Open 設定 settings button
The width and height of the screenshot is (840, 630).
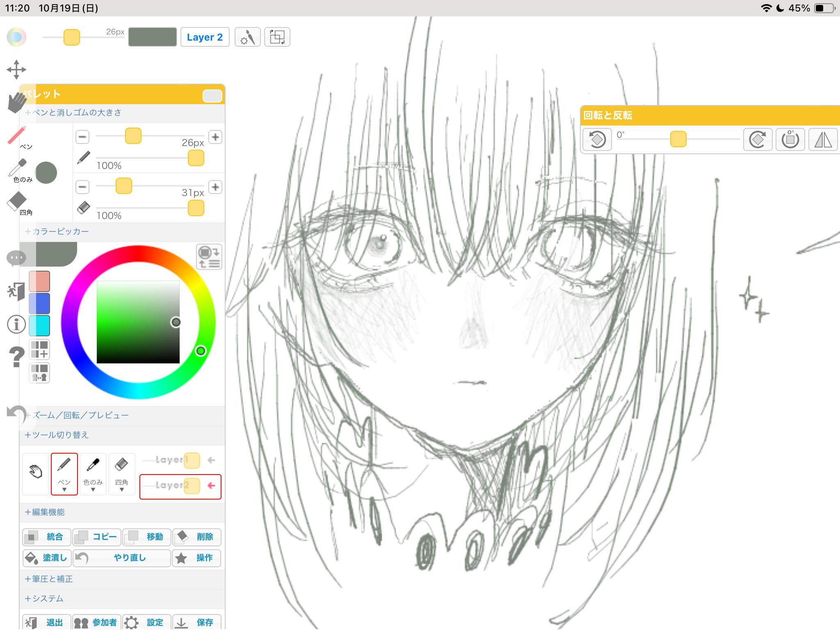pyautogui.click(x=146, y=622)
